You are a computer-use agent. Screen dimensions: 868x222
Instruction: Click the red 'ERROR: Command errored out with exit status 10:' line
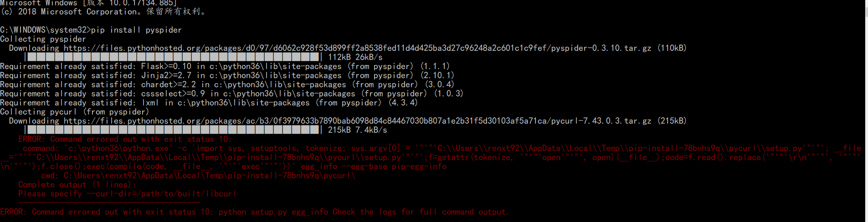125,139
